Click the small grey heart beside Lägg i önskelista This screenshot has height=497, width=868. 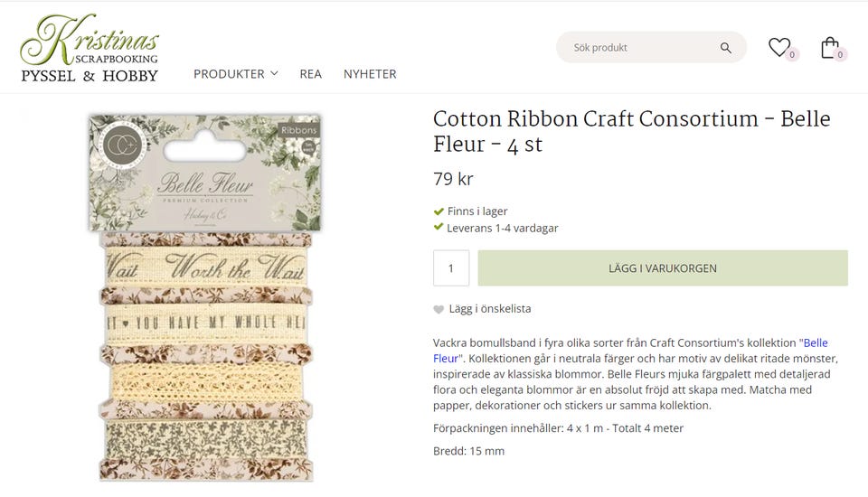[x=439, y=309]
